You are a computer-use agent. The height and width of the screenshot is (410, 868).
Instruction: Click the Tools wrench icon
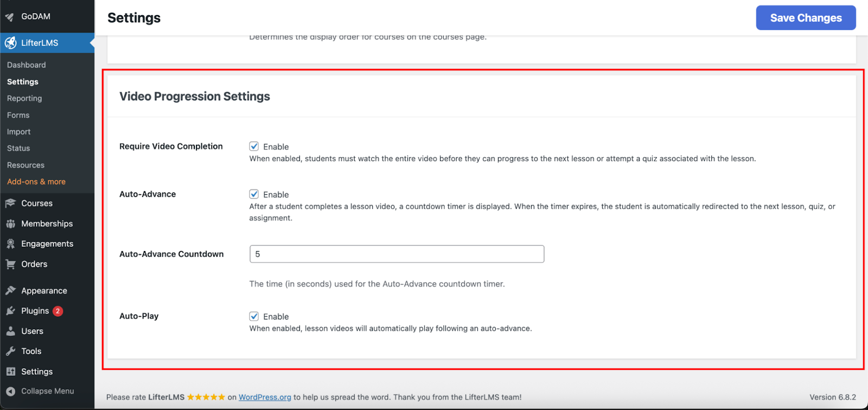[x=10, y=351]
